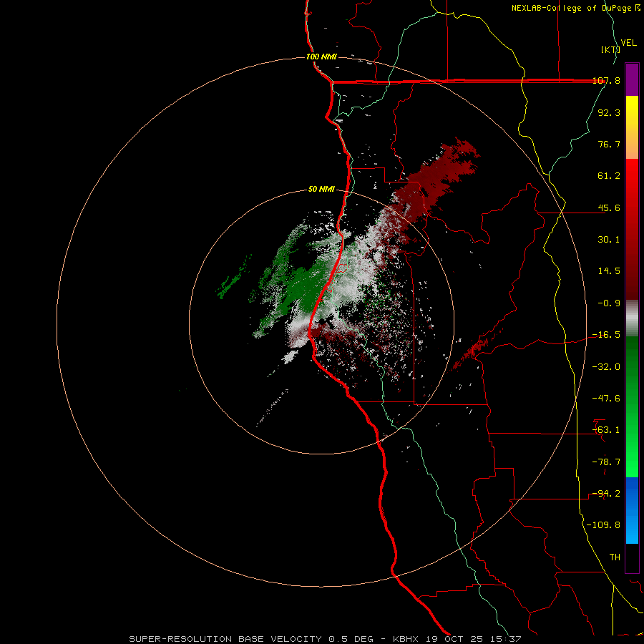Click the 50 NMI range ring label

pos(321,190)
